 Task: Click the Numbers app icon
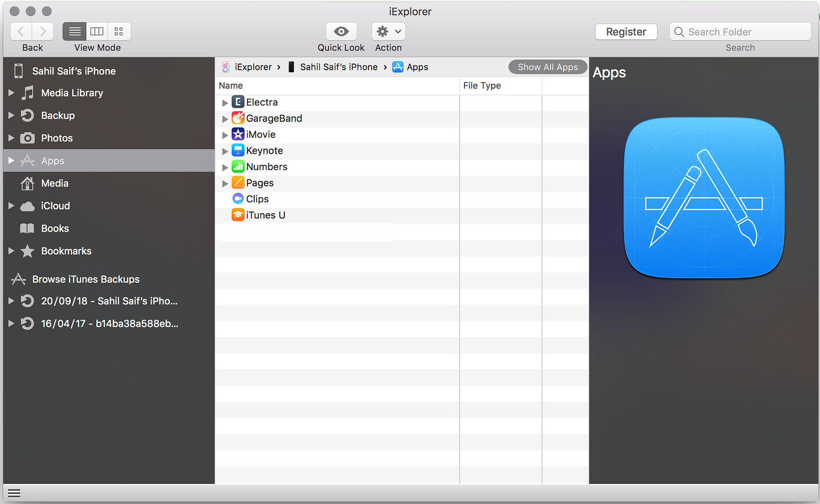(238, 166)
